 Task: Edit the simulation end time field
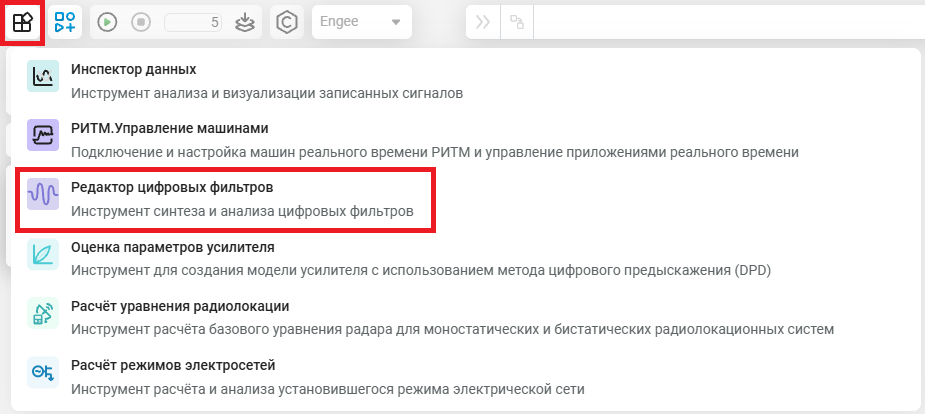coord(193,22)
